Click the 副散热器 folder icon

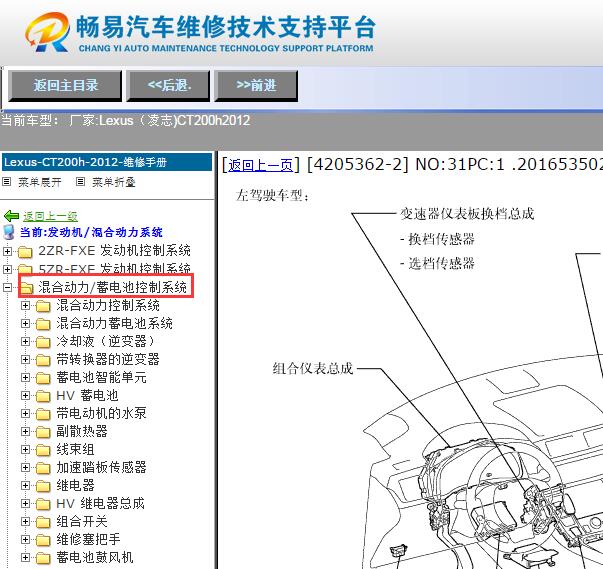[43, 432]
